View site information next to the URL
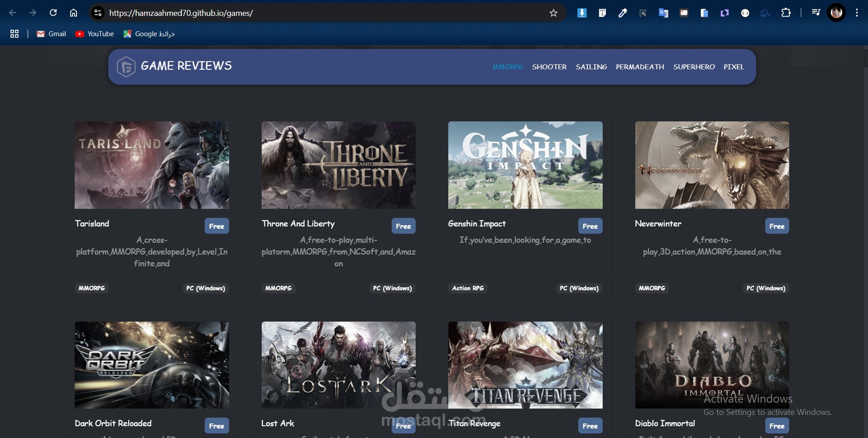The height and width of the screenshot is (438, 868). click(x=98, y=13)
